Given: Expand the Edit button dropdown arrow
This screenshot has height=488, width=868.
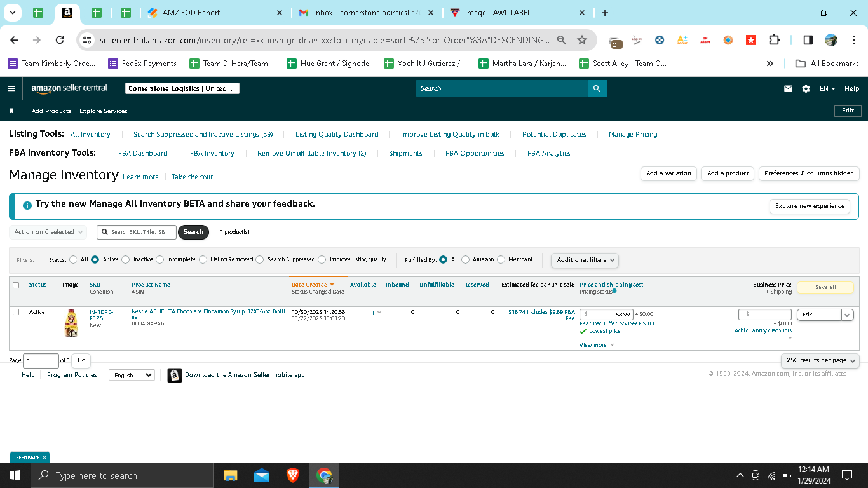Looking at the screenshot, I should tap(848, 315).
